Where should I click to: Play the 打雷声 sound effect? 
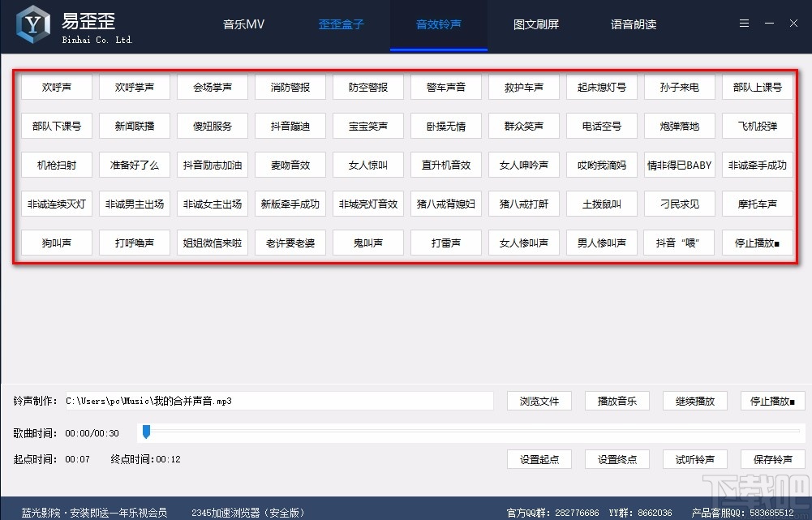(445, 242)
